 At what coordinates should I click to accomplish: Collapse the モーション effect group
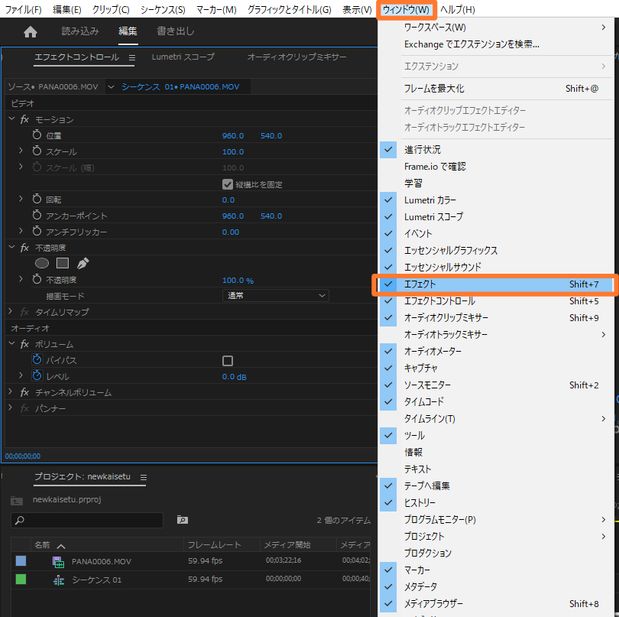(x=11, y=118)
